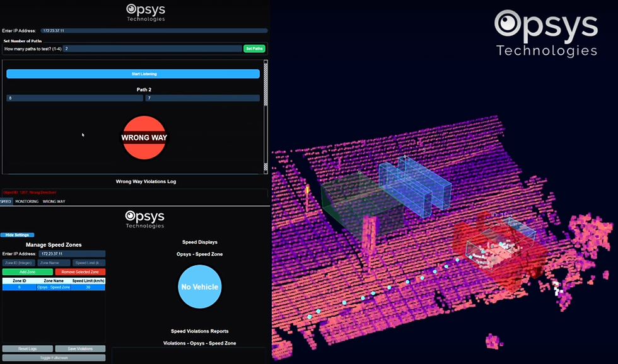
Task: Click the Toggle Fullscreen button
Action: point(54,358)
